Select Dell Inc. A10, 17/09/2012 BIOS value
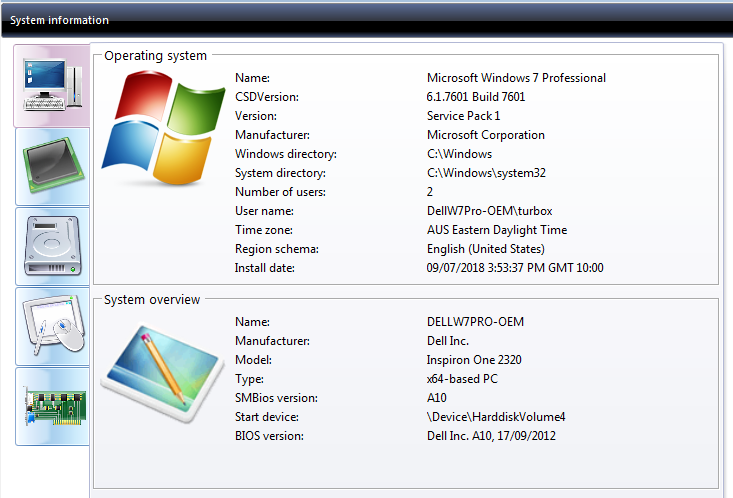The image size is (733, 498). pyautogui.click(x=491, y=436)
